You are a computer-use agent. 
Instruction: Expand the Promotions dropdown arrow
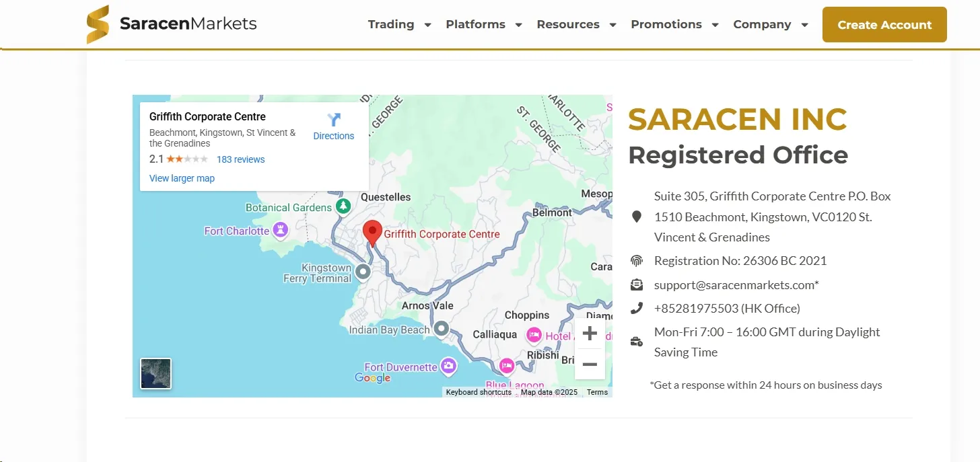coord(715,25)
